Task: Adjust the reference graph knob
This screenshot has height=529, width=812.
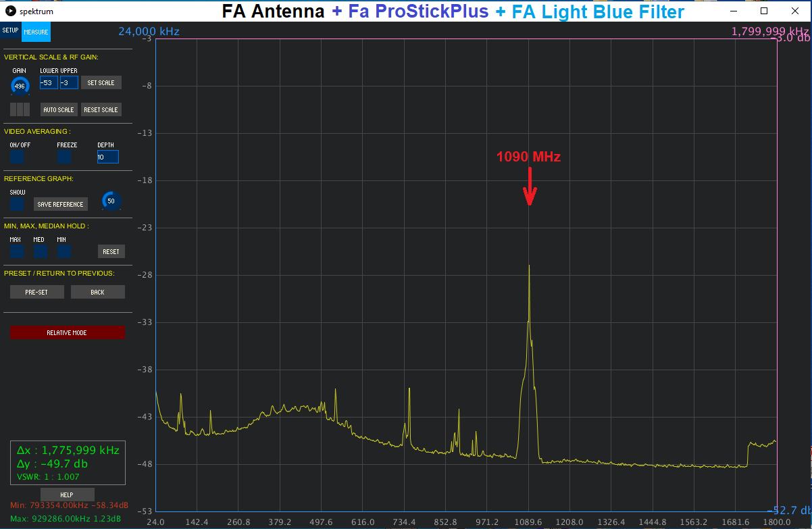Action: 111,201
